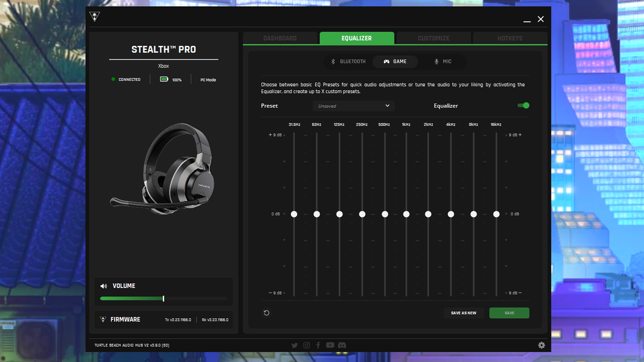Click the firmware Turtle Beach icon
The height and width of the screenshot is (362, 644).
pos(103,319)
